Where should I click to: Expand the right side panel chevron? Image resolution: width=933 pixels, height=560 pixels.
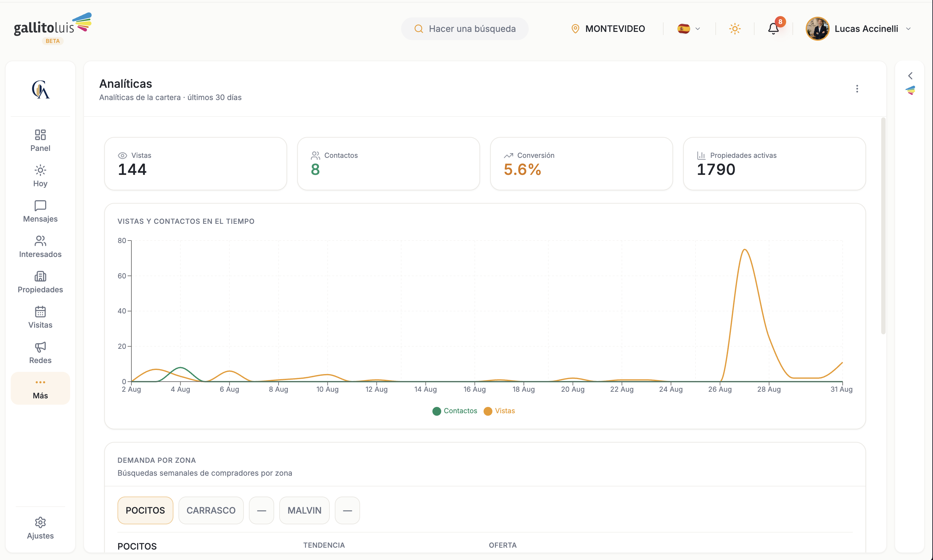pos(910,76)
